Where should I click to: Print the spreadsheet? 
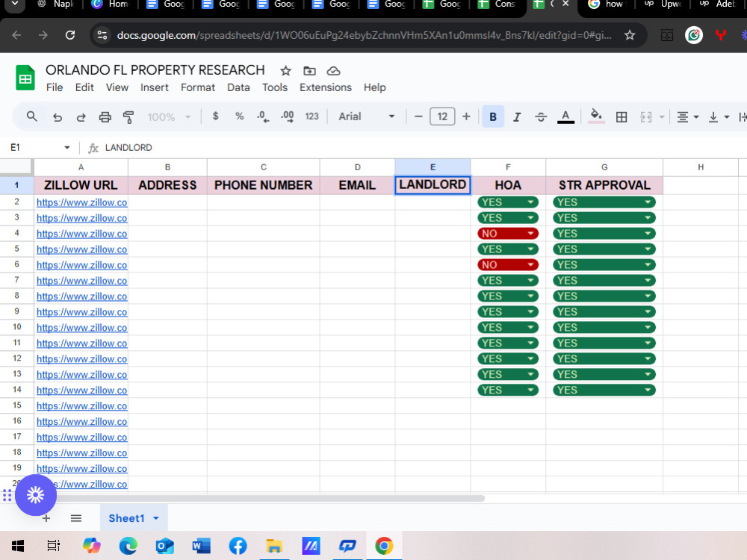[x=105, y=116]
